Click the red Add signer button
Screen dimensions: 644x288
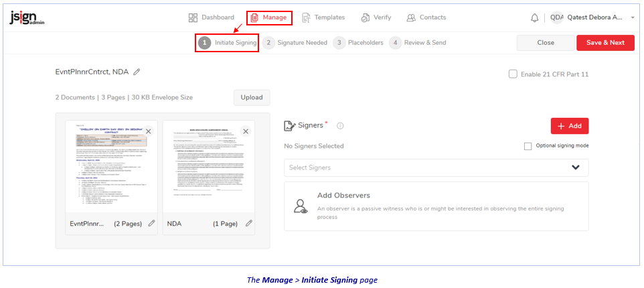point(569,126)
